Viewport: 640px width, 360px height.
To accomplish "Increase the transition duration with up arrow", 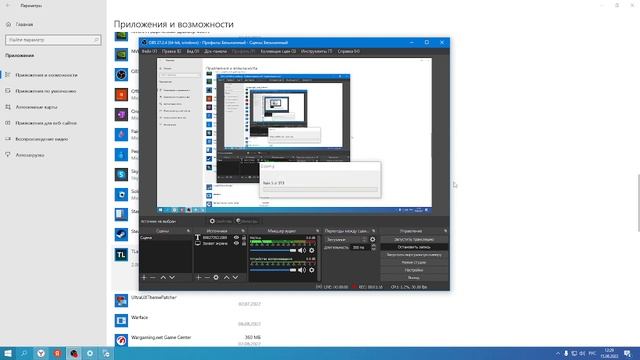I will (373, 246).
